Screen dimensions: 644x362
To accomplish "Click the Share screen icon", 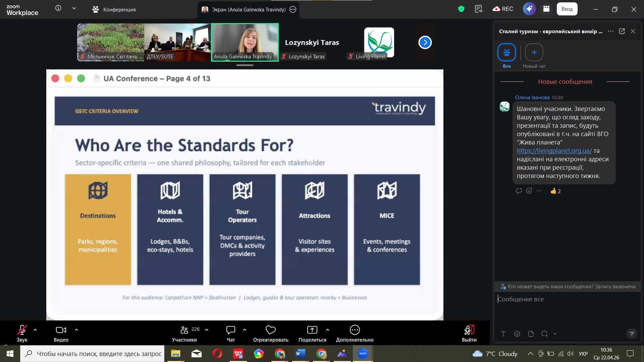I will tap(312, 330).
